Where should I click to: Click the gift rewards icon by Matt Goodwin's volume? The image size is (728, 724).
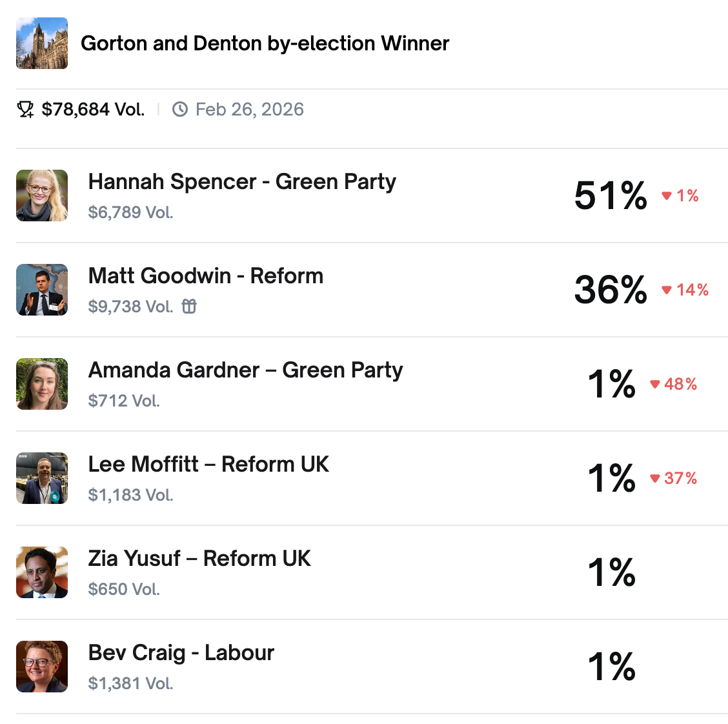tap(189, 307)
